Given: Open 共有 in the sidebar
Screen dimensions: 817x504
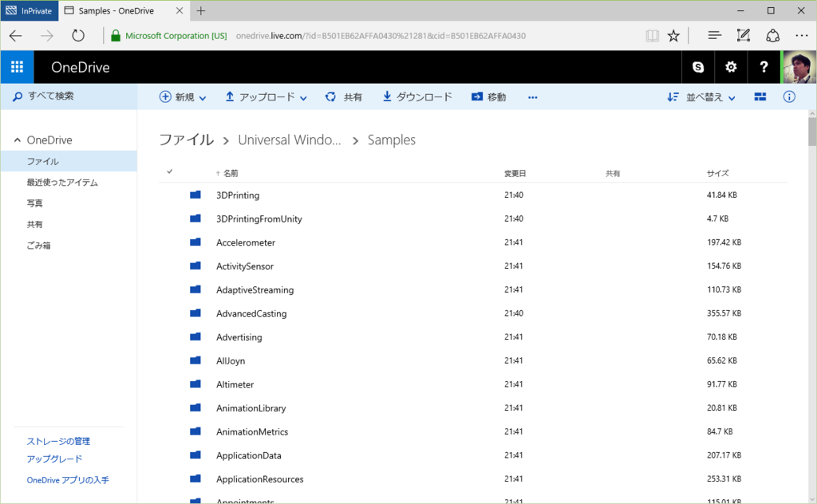Looking at the screenshot, I should (x=35, y=224).
